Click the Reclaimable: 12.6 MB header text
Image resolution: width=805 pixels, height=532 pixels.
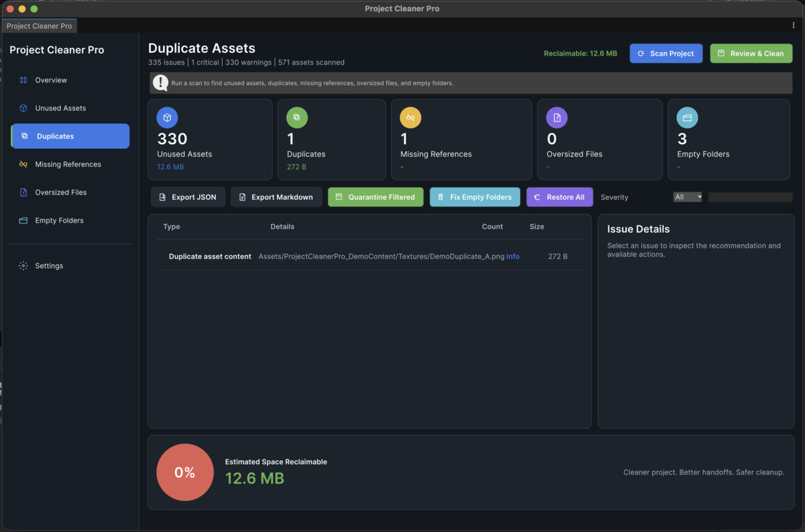pyautogui.click(x=580, y=54)
